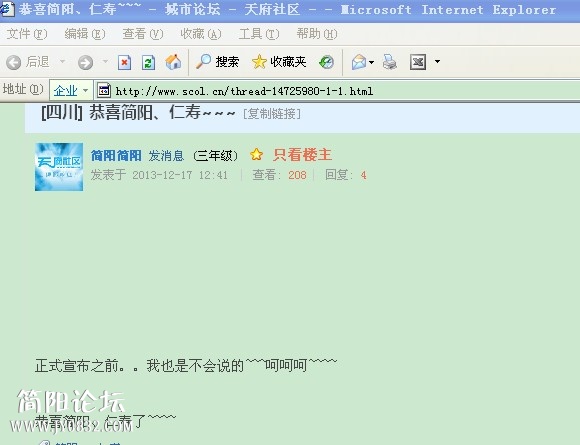Click the Edit page icon in toolbar
The width and height of the screenshot is (580, 445).
pos(418,62)
